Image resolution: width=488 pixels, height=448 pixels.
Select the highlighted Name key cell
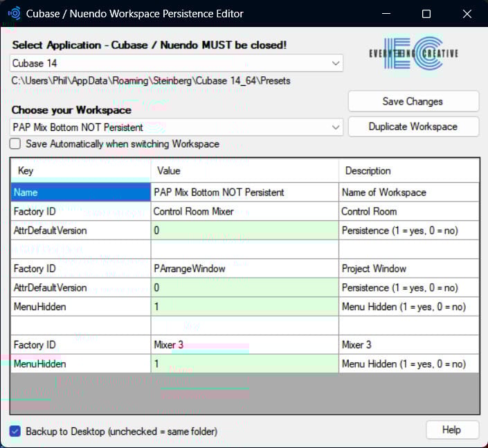[81, 192]
